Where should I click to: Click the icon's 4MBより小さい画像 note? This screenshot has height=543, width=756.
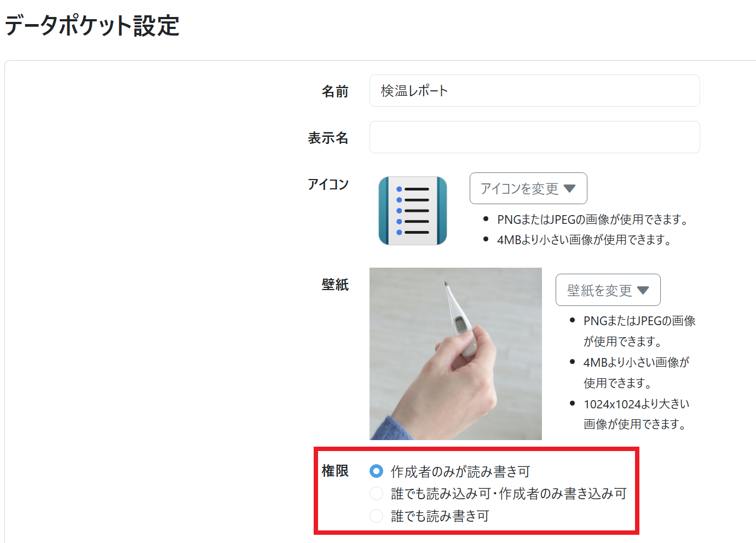584,240
